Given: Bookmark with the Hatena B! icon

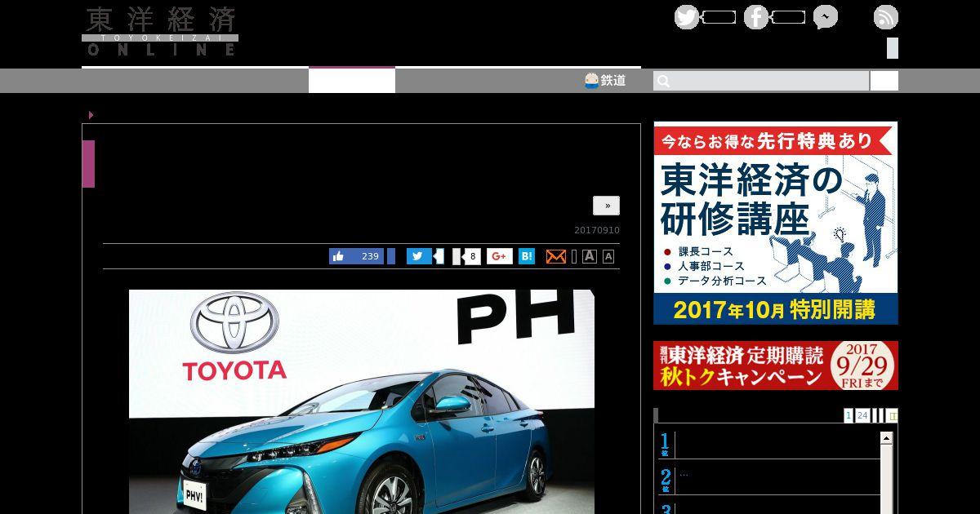Looking at the screenshot, I should [527, 256].
